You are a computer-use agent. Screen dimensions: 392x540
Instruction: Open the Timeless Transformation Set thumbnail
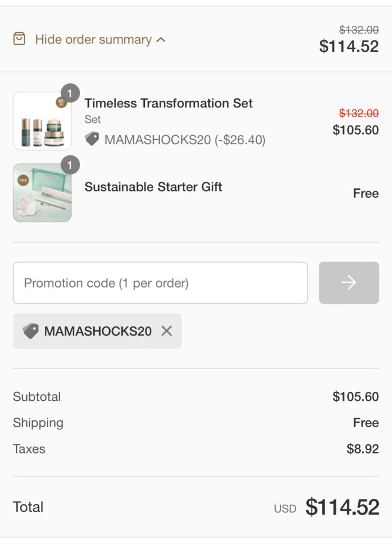42,121
